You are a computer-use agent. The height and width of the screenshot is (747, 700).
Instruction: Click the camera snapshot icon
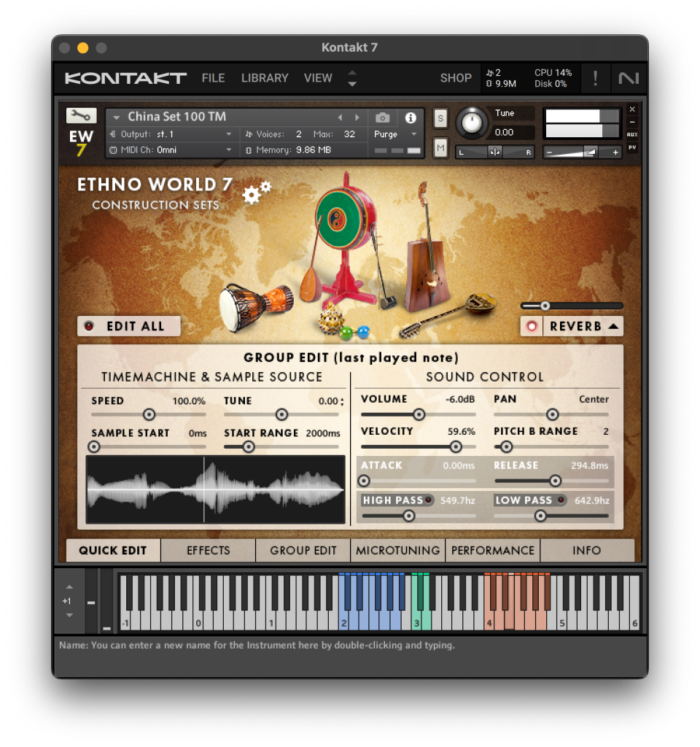(x=382, y=117)
